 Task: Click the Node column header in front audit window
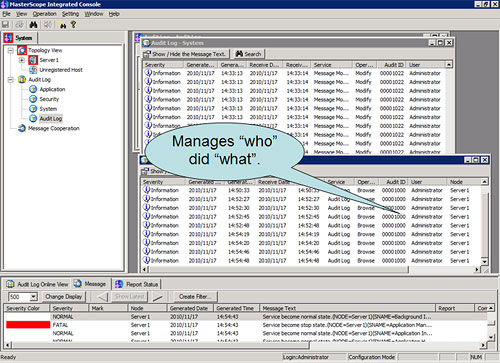[464, 182]
